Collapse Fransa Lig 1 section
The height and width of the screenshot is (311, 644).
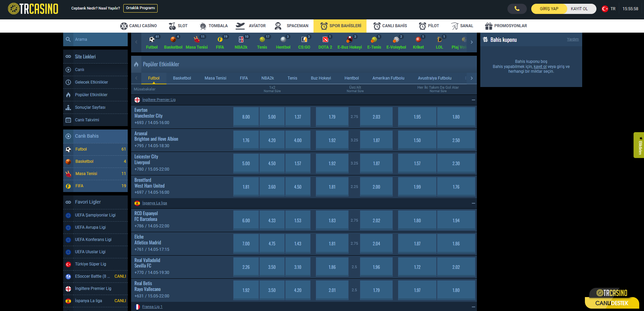[473, 307]
